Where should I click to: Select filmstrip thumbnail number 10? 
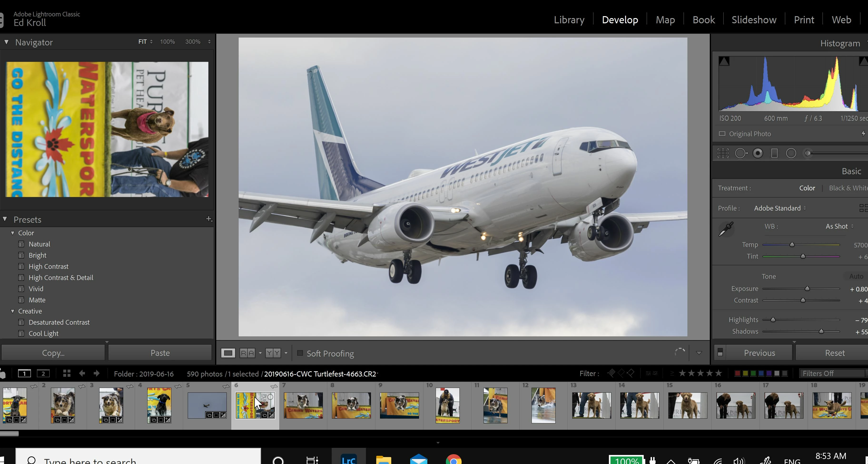pyautogui.click(x=447, y=406)
